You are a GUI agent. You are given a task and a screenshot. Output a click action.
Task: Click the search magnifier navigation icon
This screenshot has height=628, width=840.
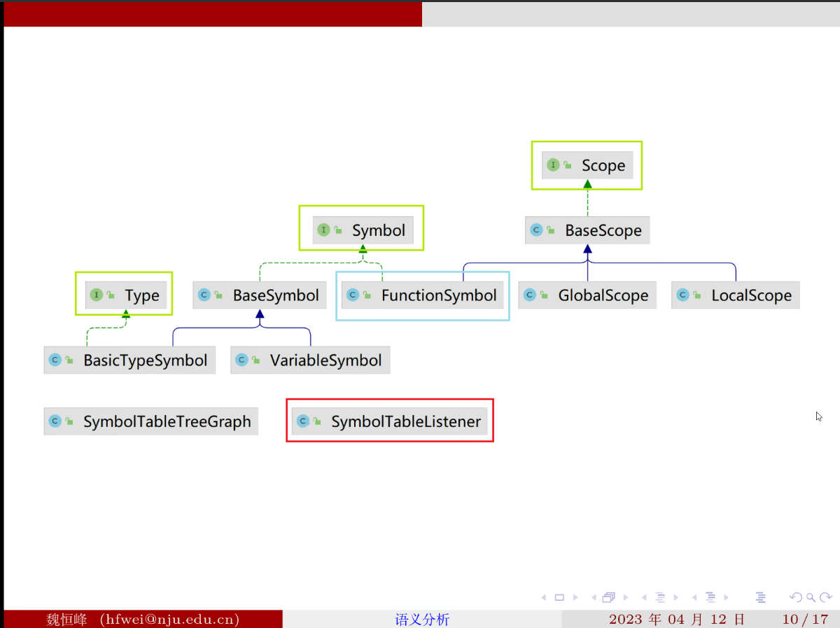(810, 598)
